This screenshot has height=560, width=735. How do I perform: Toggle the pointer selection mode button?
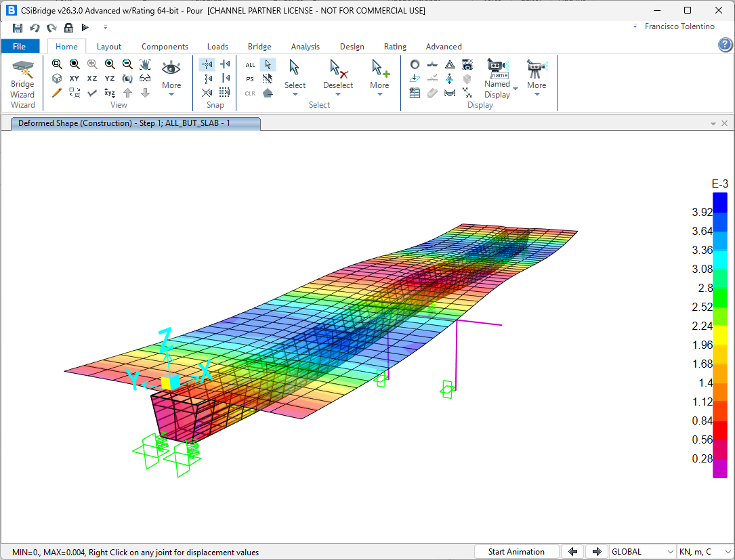click(268, 64)
